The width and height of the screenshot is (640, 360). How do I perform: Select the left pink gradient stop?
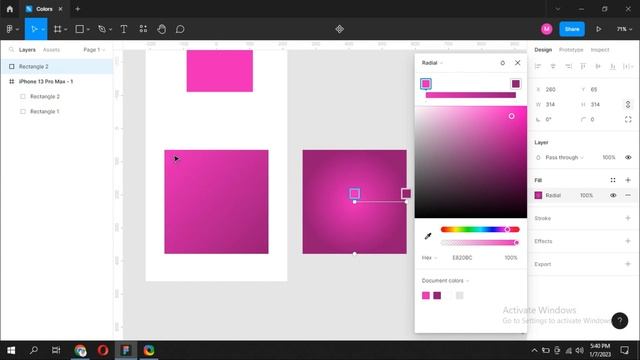click(x=426, y=84)
